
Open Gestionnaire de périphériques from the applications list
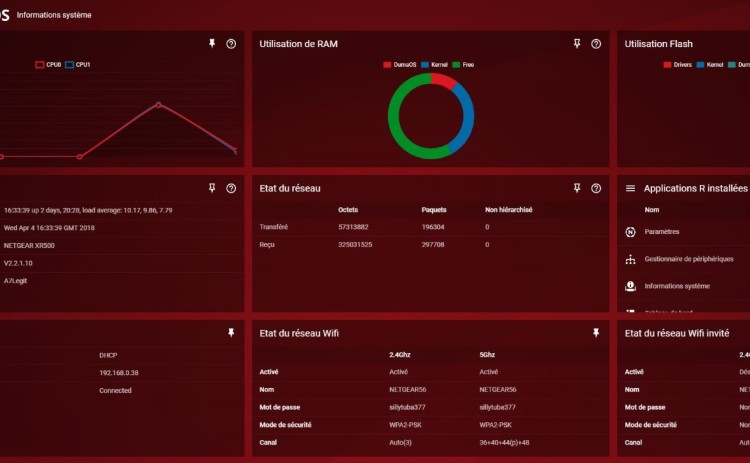point(689,259)
